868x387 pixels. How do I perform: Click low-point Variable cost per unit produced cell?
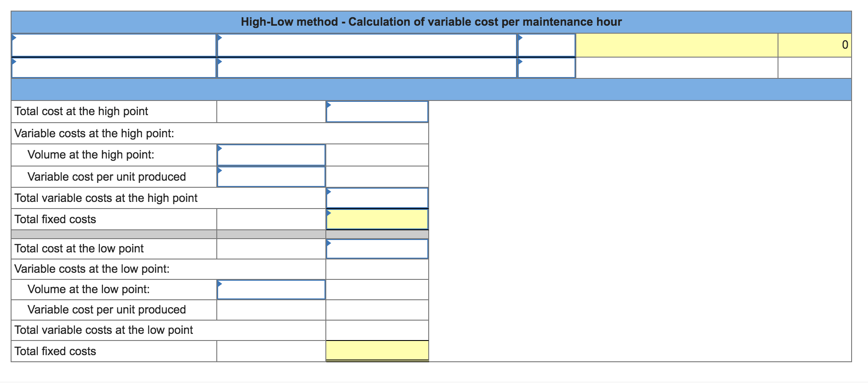(271, 310)
